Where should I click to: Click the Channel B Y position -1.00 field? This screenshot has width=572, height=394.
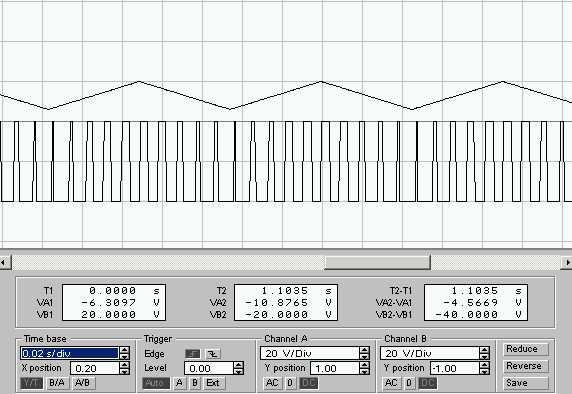[455, 368]
